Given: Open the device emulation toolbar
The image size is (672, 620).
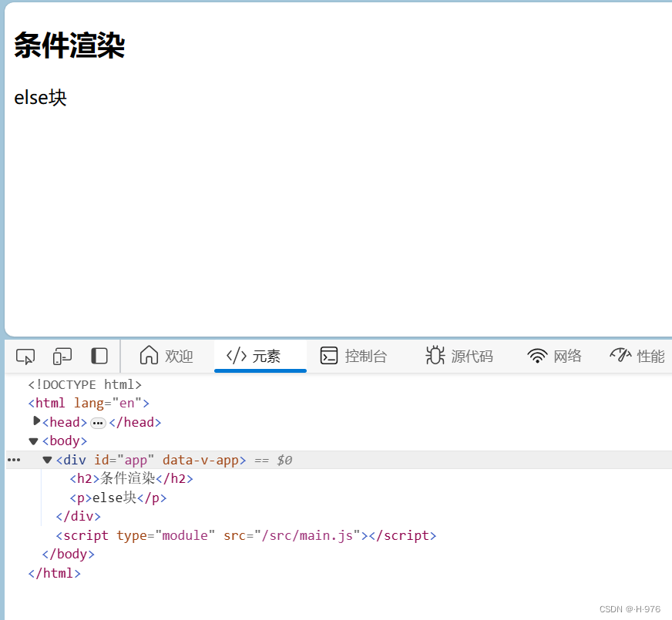Looking at the screenshot, I should coord(62,356).
